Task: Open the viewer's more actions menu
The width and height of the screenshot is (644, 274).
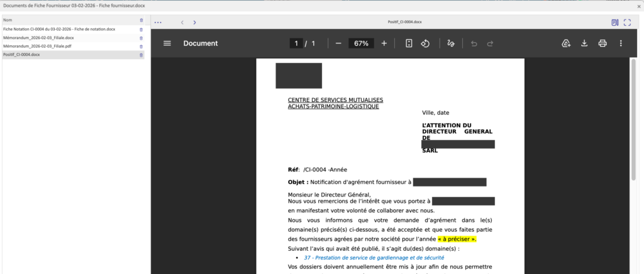Action: pos(621,43)
